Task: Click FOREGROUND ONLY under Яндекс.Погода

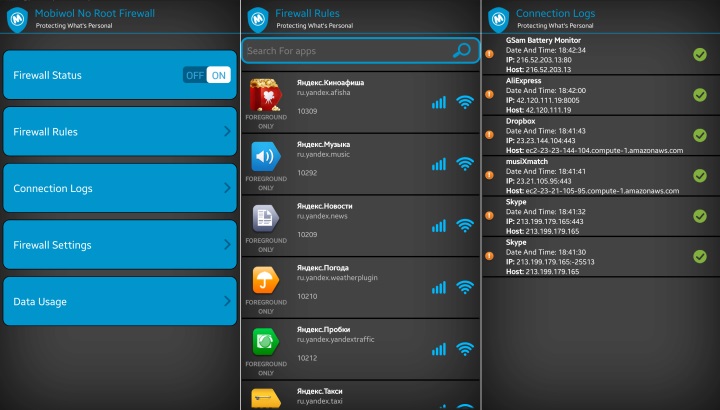Action: click(x=266, y=307)
